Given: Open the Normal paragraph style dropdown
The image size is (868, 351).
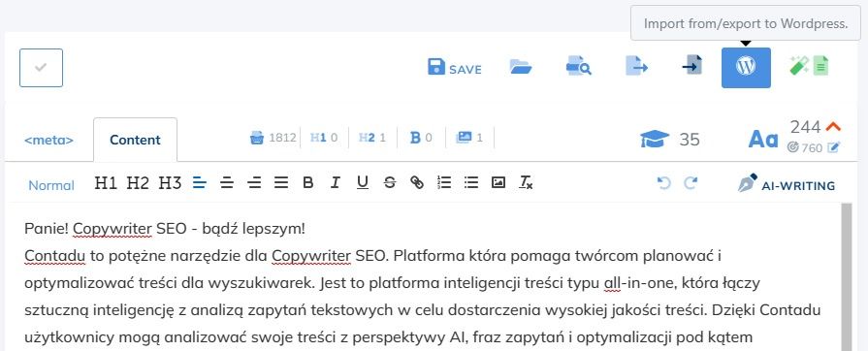Looking at the screenshot, I should 51,185.
